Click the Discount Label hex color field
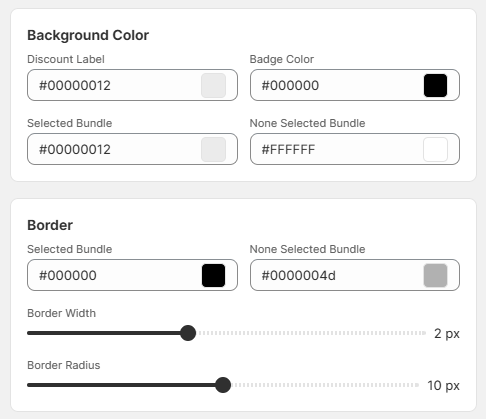This screenshot has height=419, width=486. pos(132,85)
